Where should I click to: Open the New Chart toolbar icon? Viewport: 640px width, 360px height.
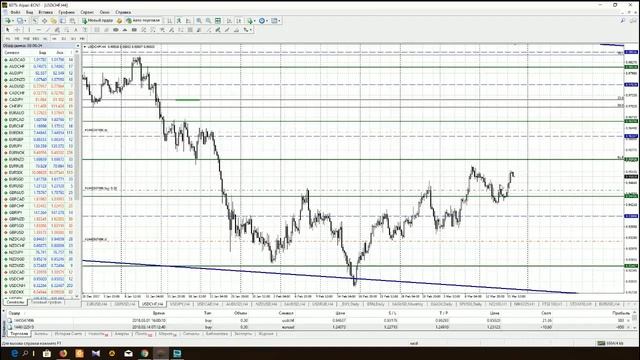[x=7, y=20]
